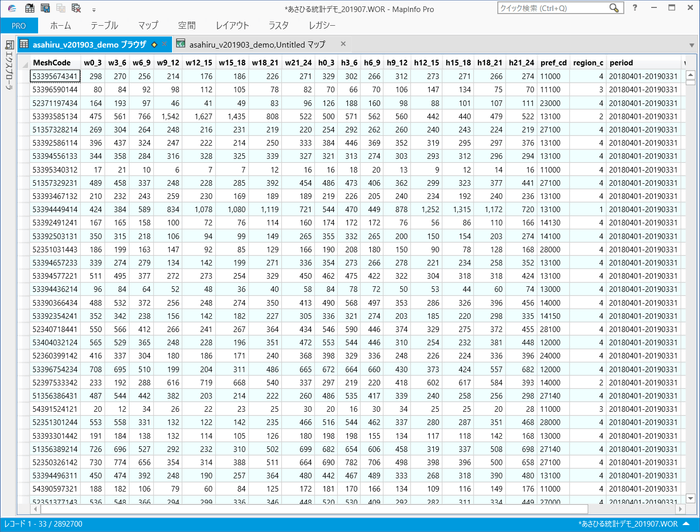The image size is (700, 532).
Task: Click the pref_cd cell showing 14150
Action: [x=554, y=316]
